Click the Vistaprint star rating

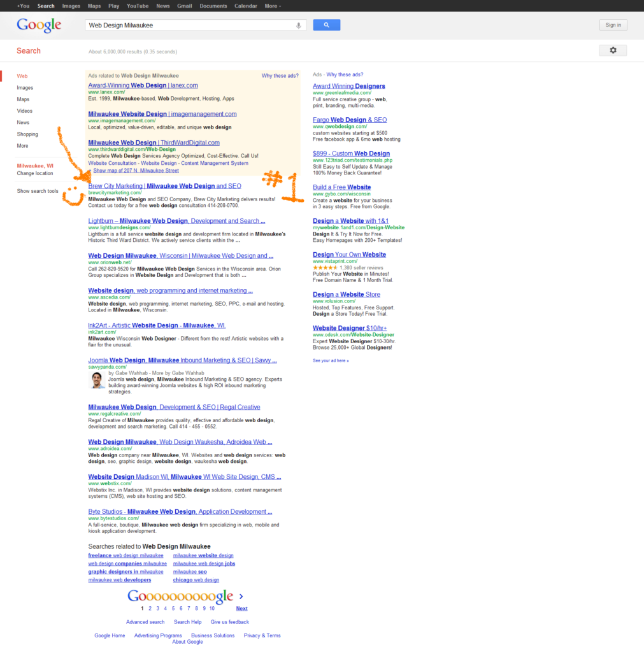[325, 268]
